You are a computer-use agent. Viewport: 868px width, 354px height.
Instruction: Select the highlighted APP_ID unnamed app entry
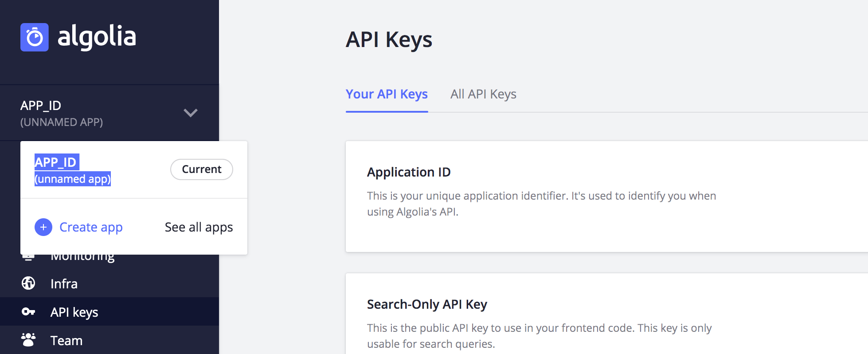[73, 170]
